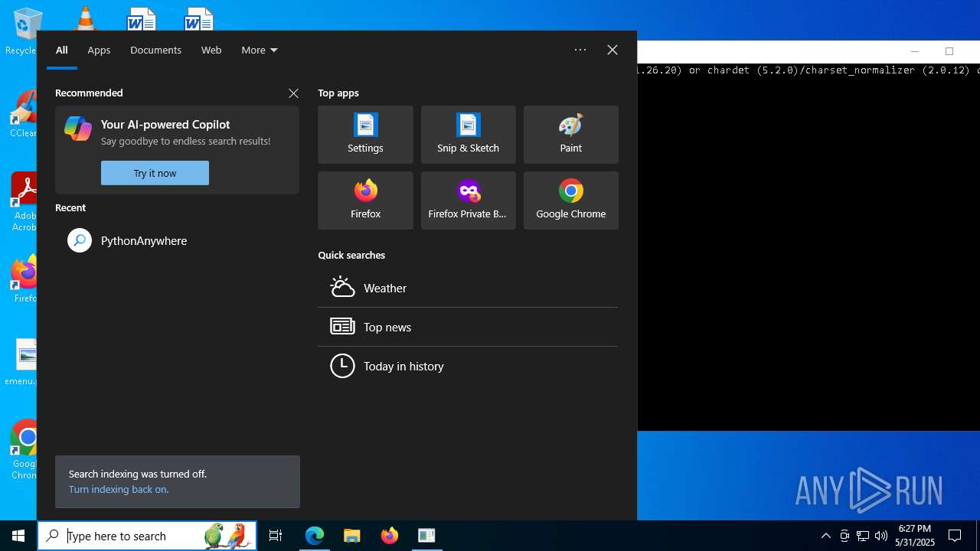Open Task View on taskbar
The height and width of the screenshot is (551, 980).
[276, 536]
